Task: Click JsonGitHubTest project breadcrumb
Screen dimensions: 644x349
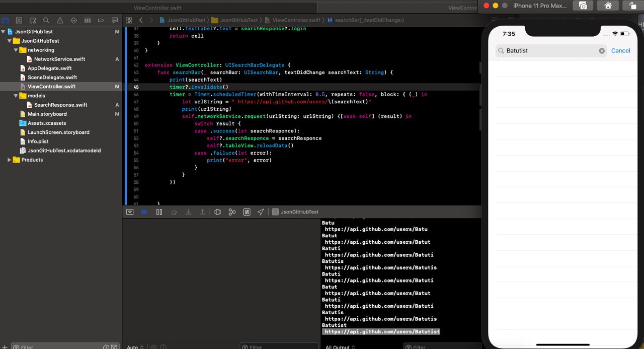Action: [183, 20]
